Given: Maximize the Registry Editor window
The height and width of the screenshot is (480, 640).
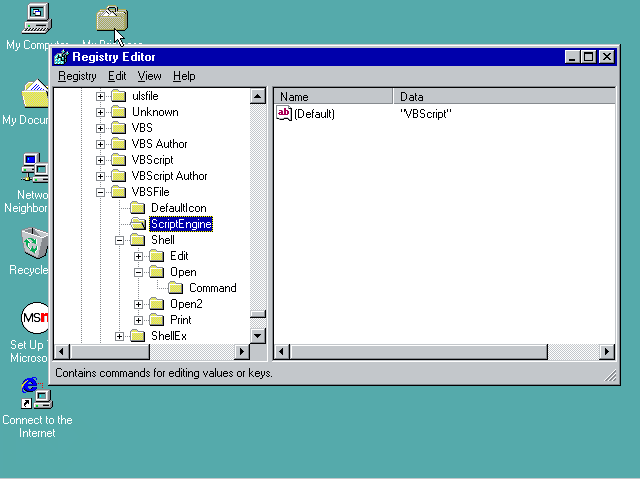Looking at the screenshot, I should point(589,57).
